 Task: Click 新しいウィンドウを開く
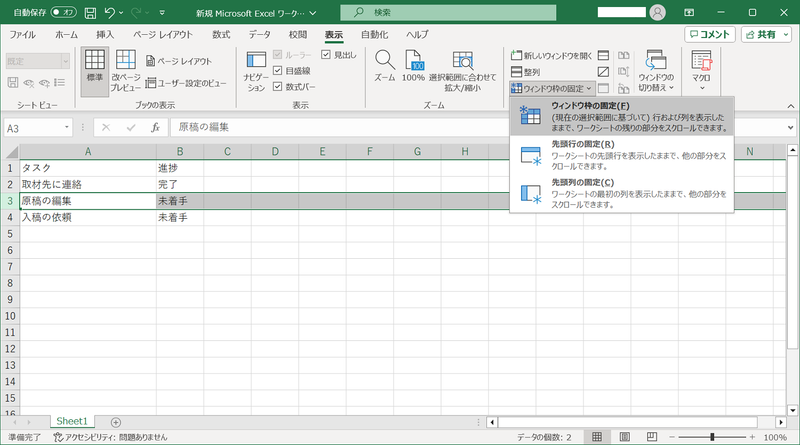pos(552,55)
